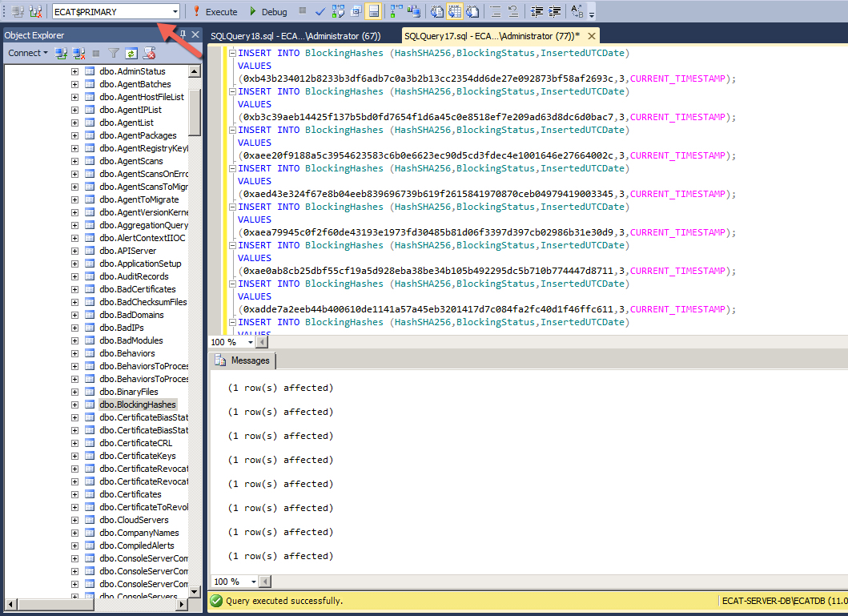Unpin the Object Explorer panel

pos(185,34)
